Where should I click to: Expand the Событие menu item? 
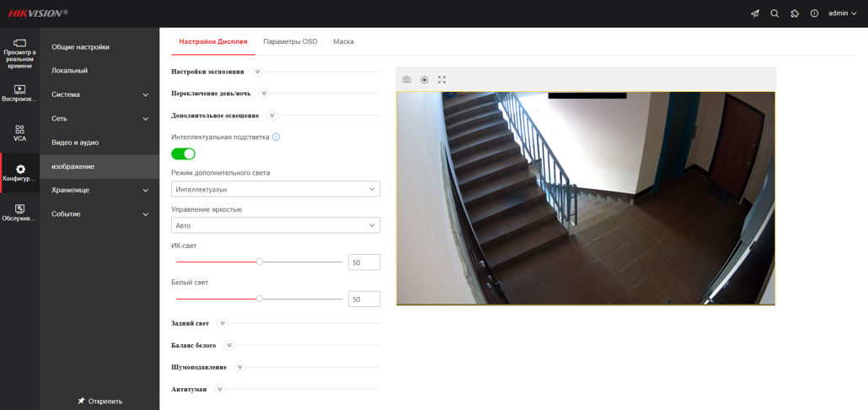[x=99, y=214]
